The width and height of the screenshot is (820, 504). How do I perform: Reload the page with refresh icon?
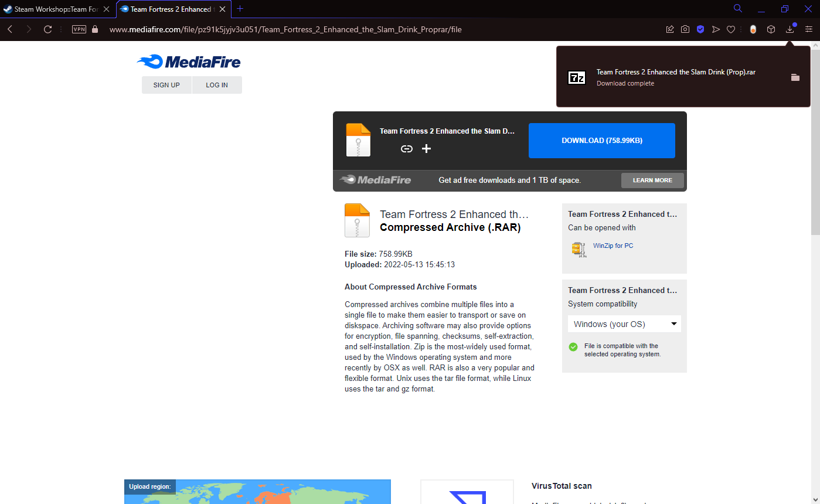click(48, 29)
